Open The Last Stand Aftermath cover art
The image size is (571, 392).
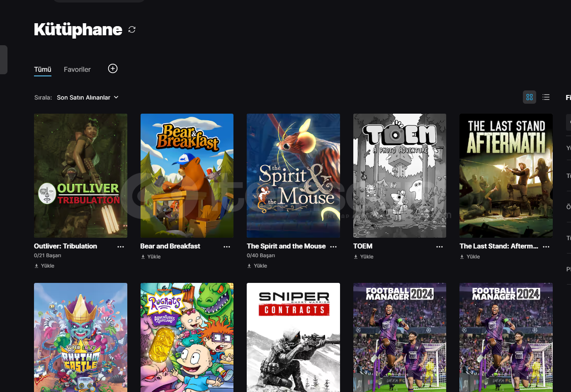[506, 175]
